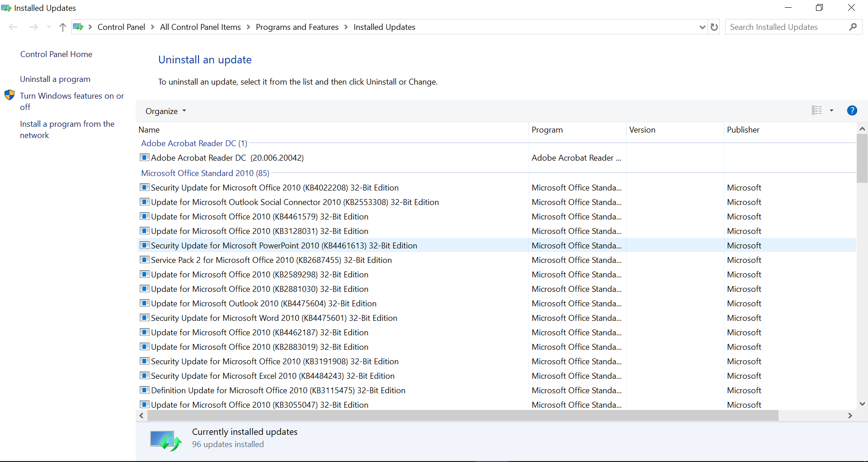Open More options view dropdown arrow
This screenshot has width=868, height=462.
[x=831, y=110]
